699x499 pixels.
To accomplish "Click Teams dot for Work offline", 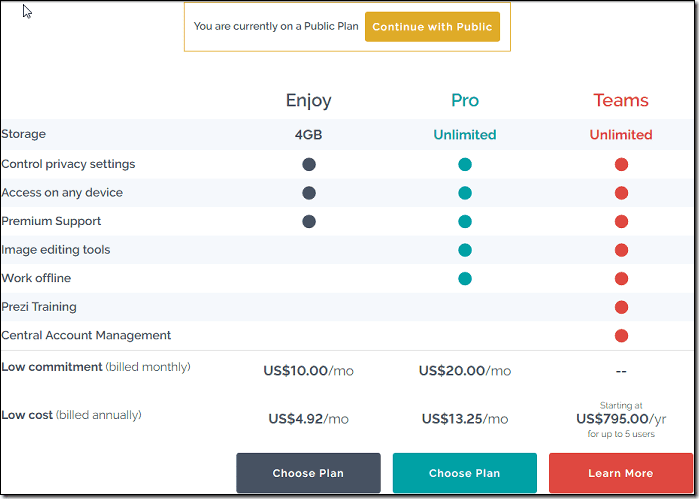I will 621,279.
